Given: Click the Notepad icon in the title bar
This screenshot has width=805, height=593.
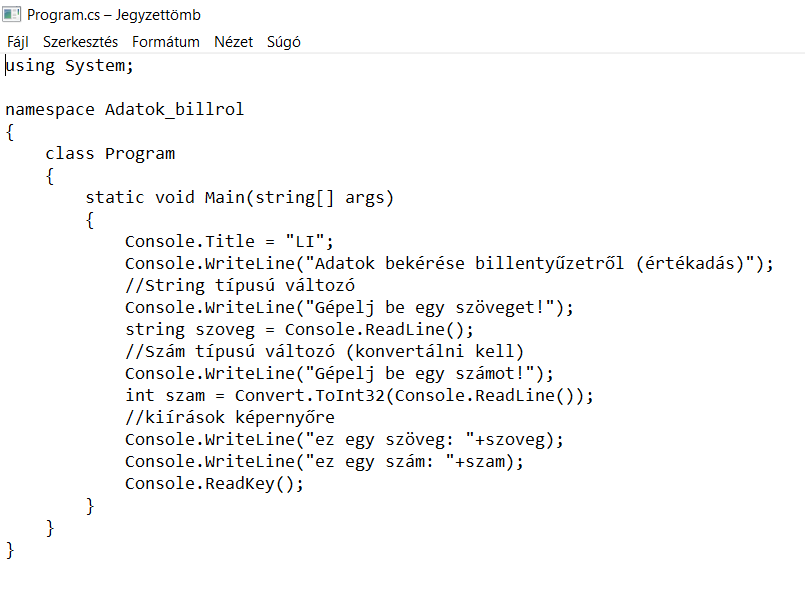Looking at the screenshot, I should tap(12, 15).
